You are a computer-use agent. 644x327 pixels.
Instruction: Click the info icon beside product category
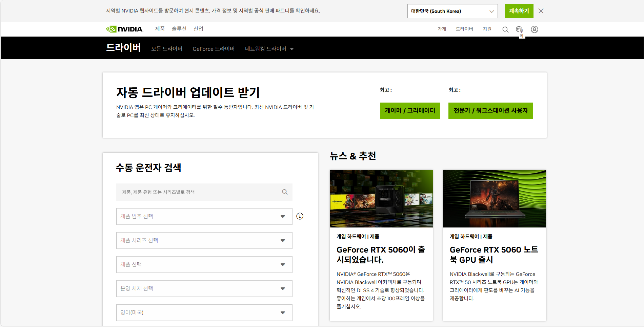[300, 216]
